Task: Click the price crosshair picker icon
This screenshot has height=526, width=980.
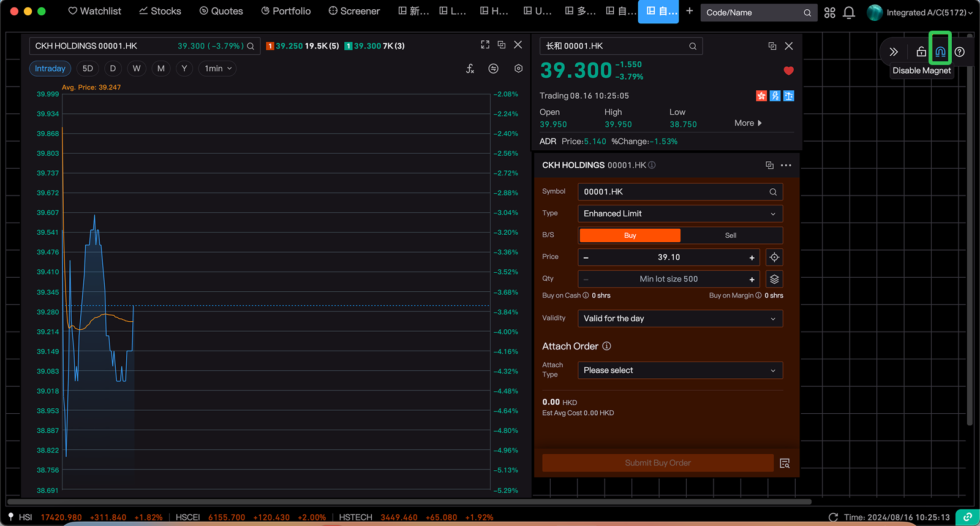Action: click(x=774, y=257)
